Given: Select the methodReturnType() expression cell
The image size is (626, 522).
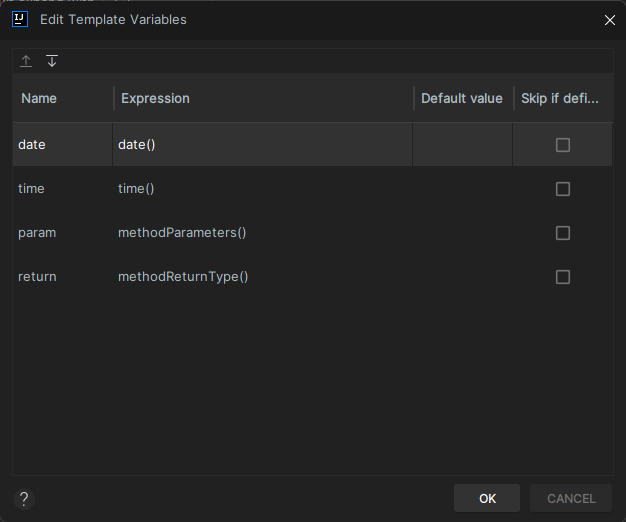Looking at the screenshot, I should coord(263,277).
